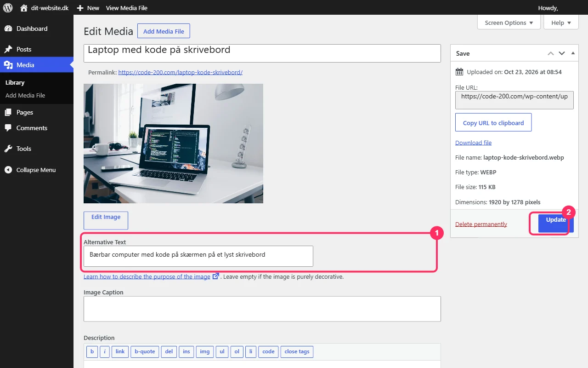Click the File URL field
This screenshot has width=588, height=368.
pos(514,100)
